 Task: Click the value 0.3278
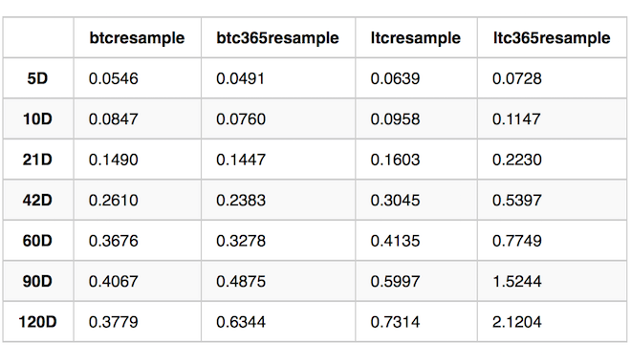[x=241, y=241]
